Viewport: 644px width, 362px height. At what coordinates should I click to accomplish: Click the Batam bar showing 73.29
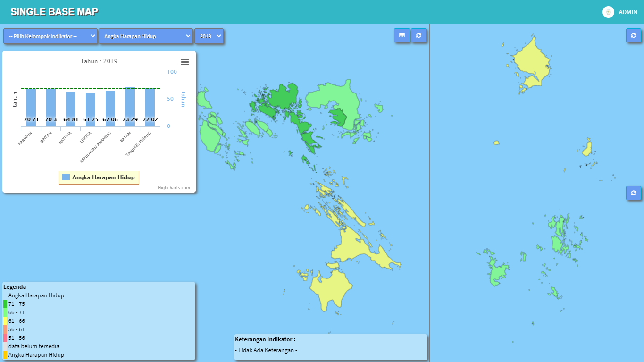point(130,106)
